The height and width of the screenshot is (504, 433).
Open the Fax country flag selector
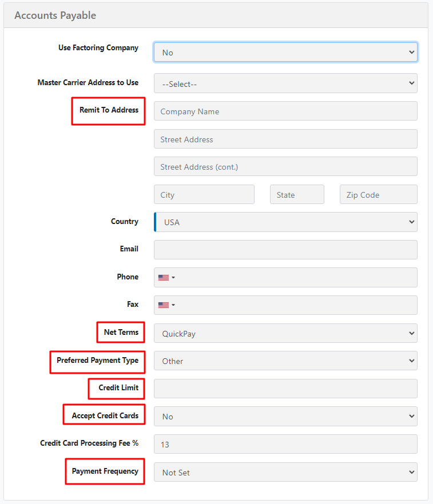pos(166,305)
